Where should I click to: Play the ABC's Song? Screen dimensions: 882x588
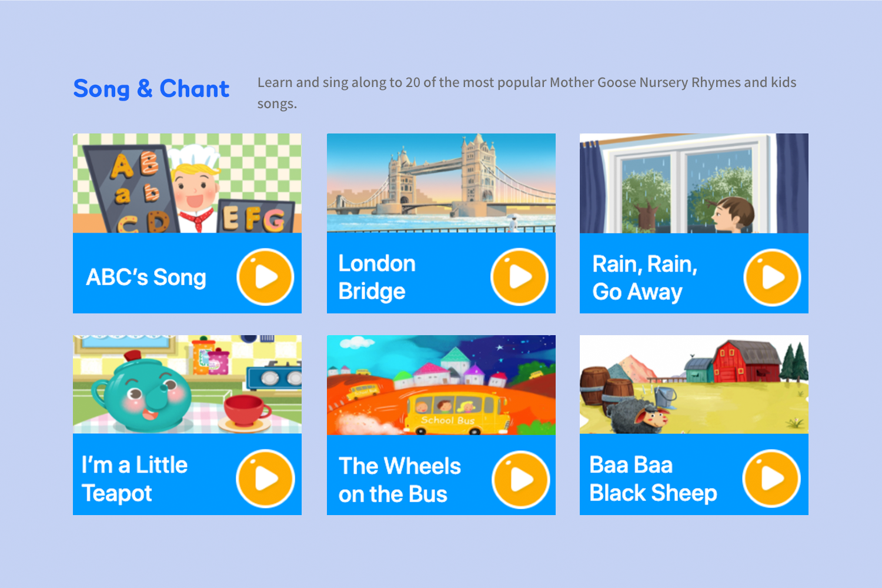(x=265, y=277)
